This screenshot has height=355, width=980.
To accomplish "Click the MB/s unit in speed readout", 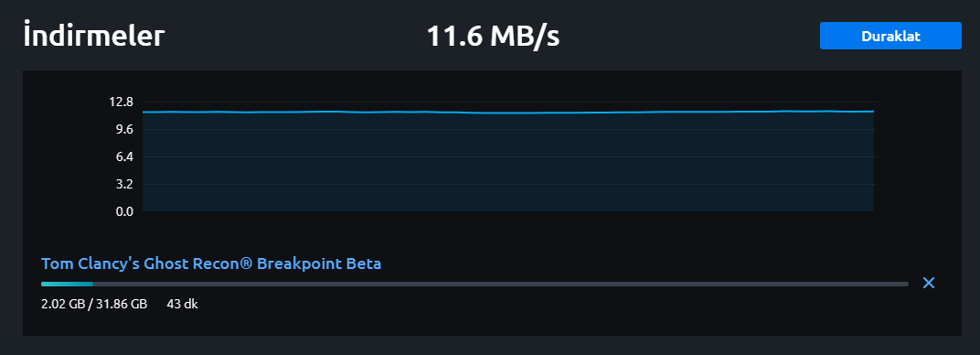I will [x=525, y=37].
